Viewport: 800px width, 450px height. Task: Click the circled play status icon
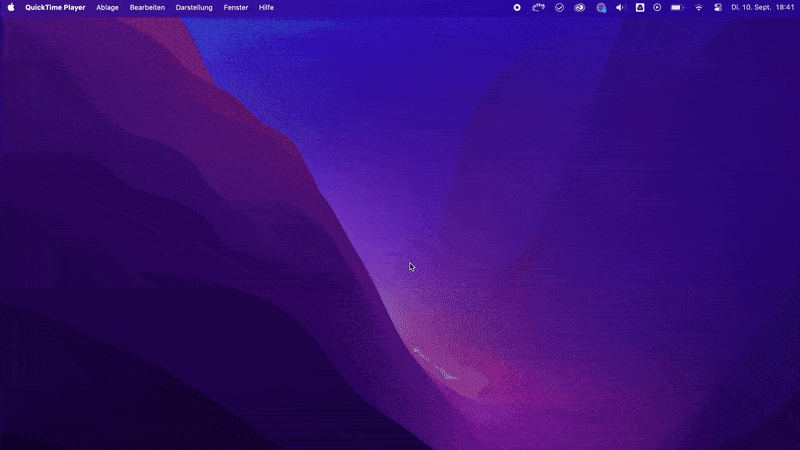click(657, 7)
